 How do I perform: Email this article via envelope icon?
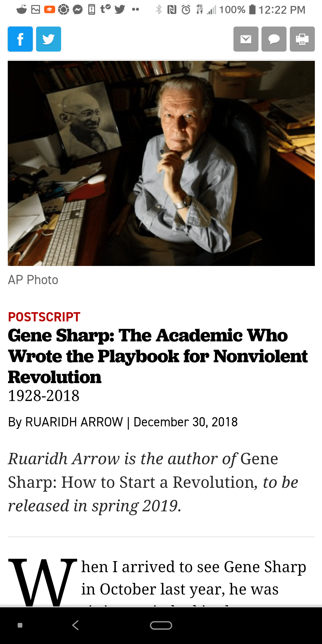click(x=246, y=39)
